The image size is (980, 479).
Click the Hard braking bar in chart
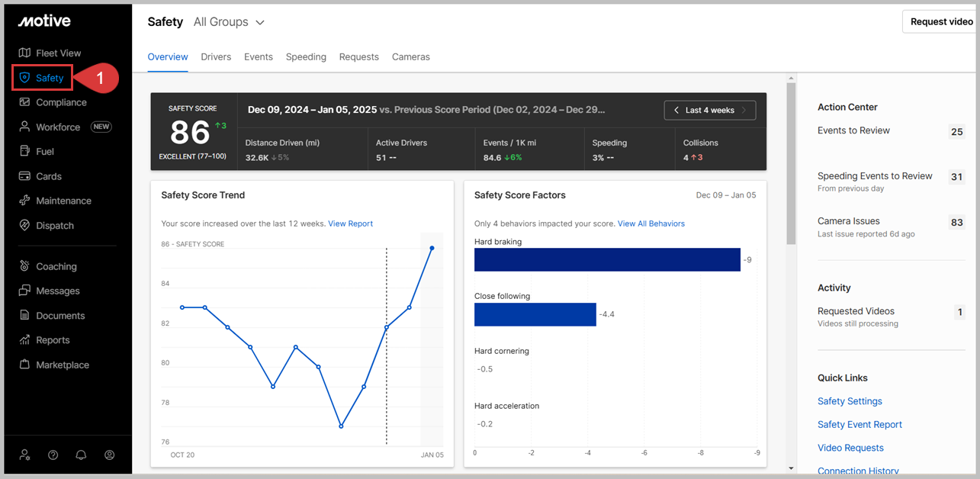(607, 259)
